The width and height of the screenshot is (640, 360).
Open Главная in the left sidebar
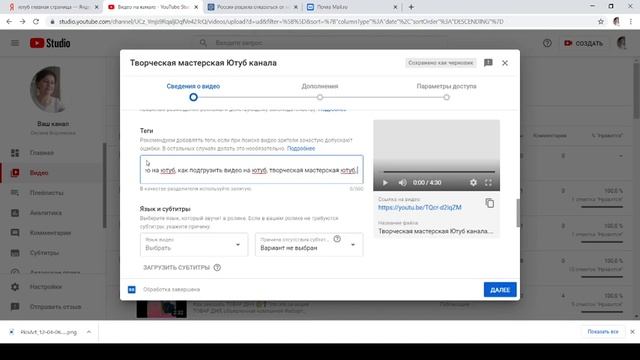(x=42, y=153)
